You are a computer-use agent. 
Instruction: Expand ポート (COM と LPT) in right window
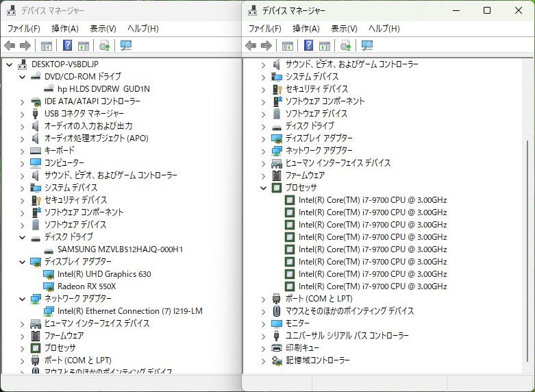[263, 299]
